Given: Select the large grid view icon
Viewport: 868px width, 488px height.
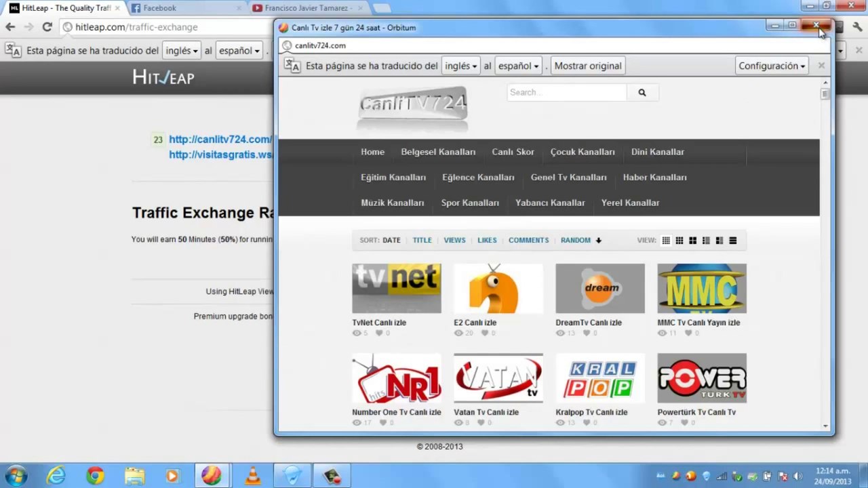Looking at the screenshot, I should pos(692,241).
